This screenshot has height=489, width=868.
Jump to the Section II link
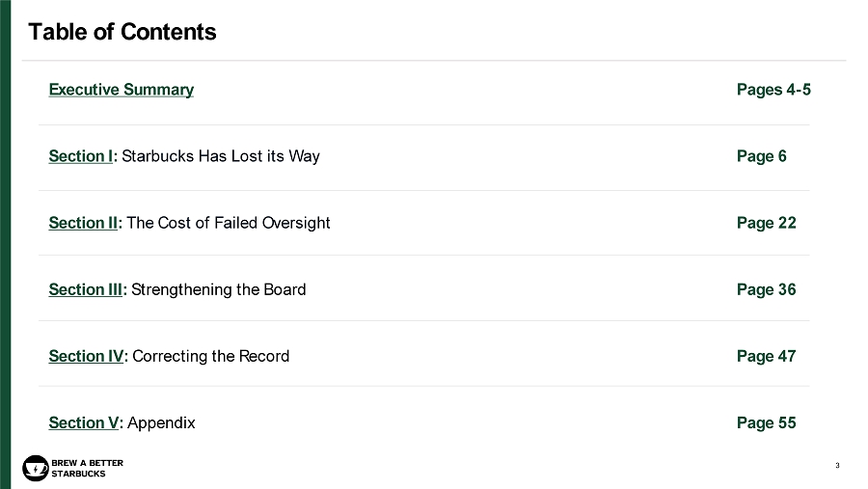83,223
